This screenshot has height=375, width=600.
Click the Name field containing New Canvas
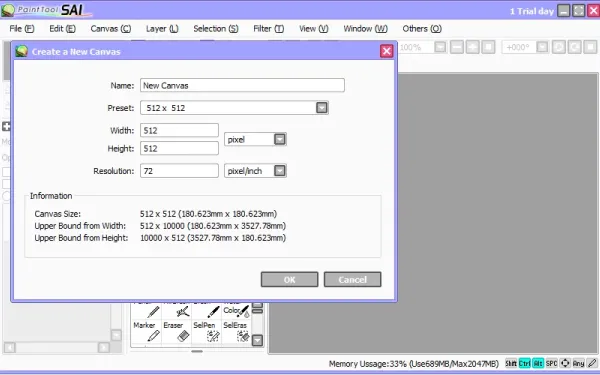[242, 85]
